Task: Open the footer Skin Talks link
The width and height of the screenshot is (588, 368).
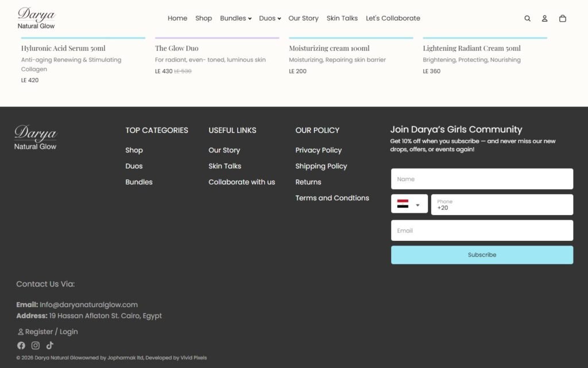Action: pyautogui.click(x=225, y=166)
